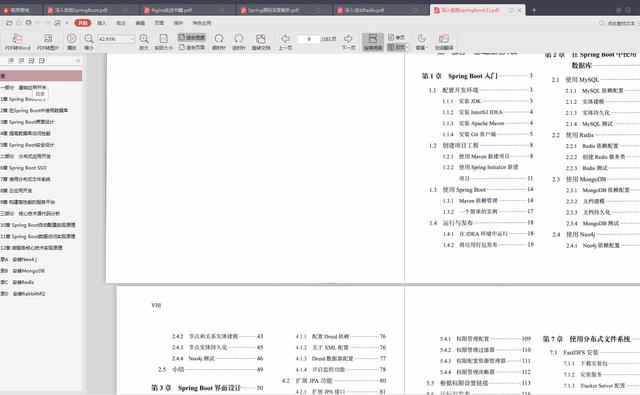Open the zoom percentage 42.93% dropdown
640x395 pixels.
coord(133,39)
